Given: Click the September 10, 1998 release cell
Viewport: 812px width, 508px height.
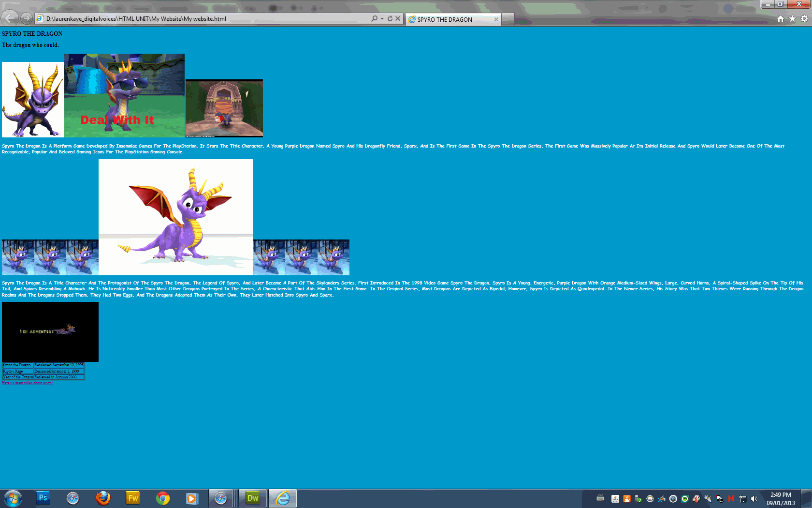Looking at the screenshot, I should click(x=59, y=365).
